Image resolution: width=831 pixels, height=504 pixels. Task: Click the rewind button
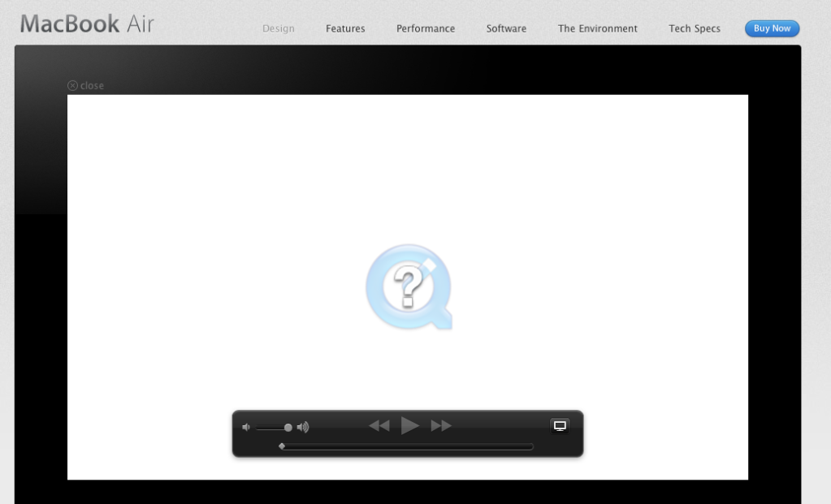(x=379, y=425)
